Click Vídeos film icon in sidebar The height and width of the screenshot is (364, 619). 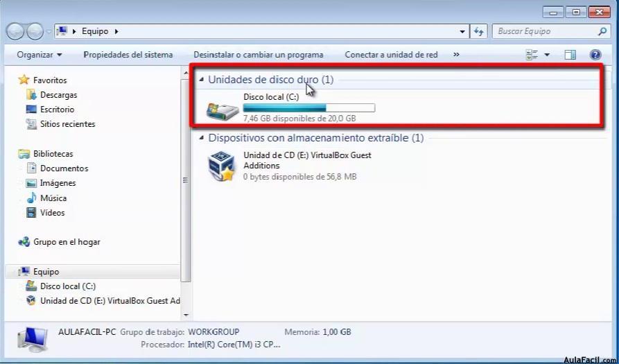[x=31, y=213]
